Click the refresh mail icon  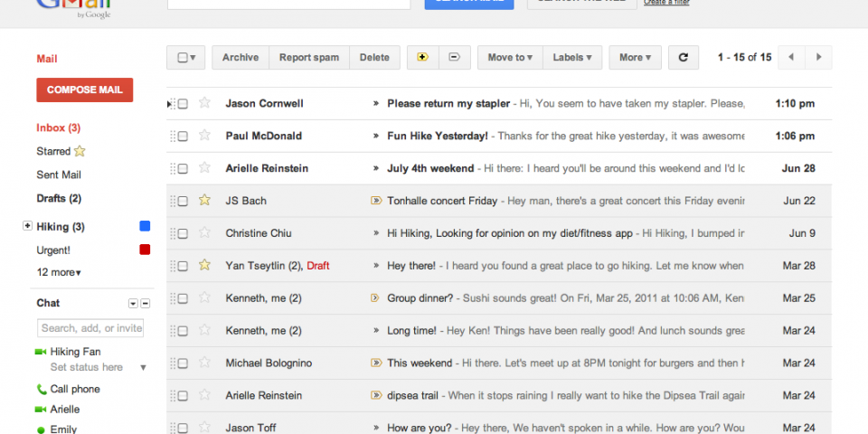[x=683, y=58]
